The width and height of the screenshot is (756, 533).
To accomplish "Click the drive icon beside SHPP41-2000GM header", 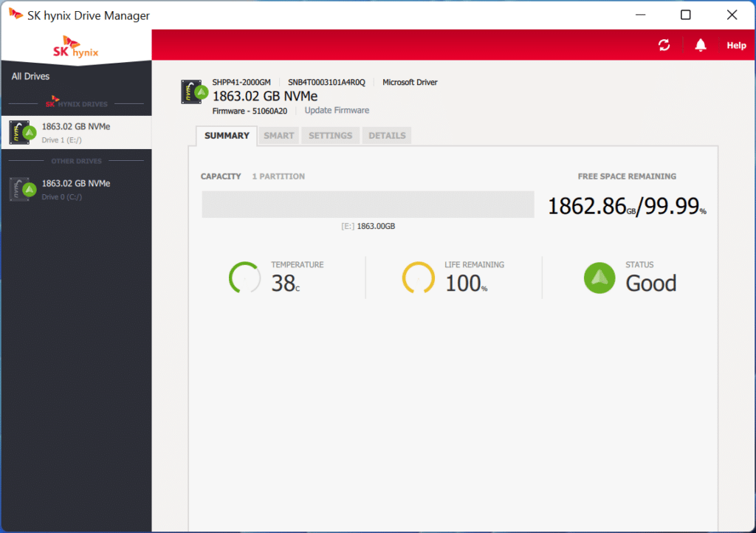I will click(x=194, y=92).
